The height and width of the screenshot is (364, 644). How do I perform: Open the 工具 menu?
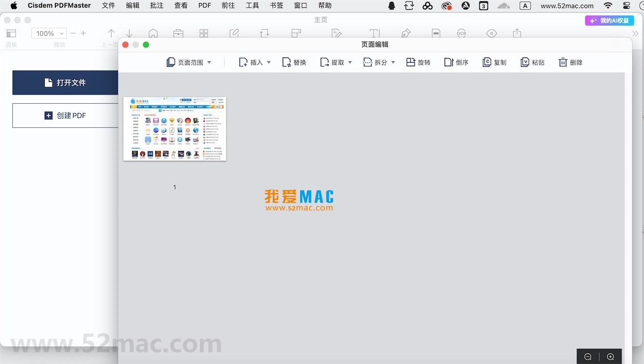click(252, 6)
